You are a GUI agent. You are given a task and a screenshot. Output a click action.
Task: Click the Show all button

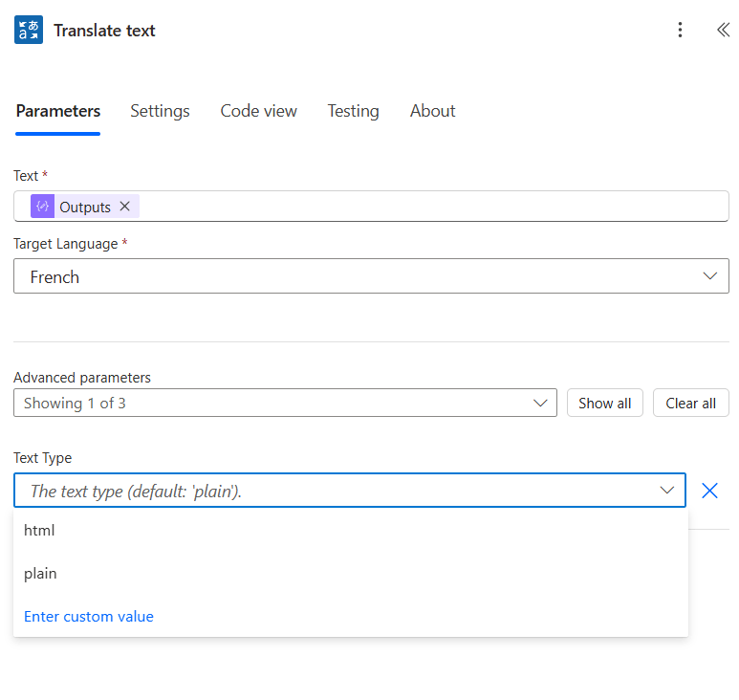604,403
